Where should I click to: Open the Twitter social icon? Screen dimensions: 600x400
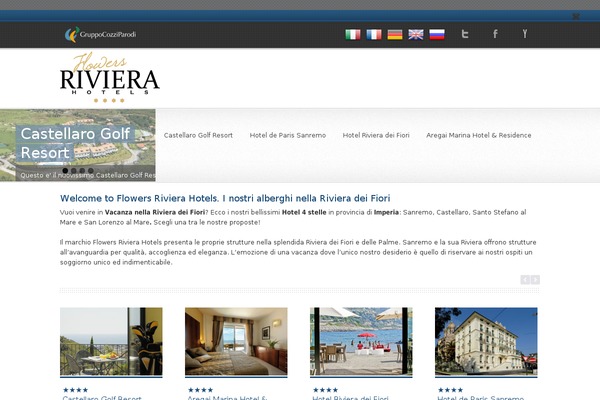[x=465, y=34]
